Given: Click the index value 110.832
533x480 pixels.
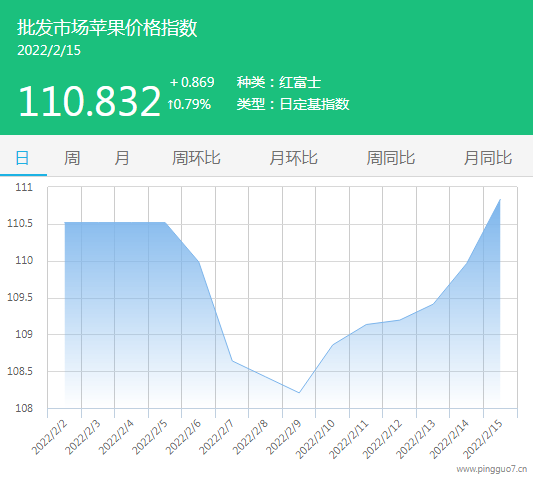Looking at the screenshot, I should 89,101.
